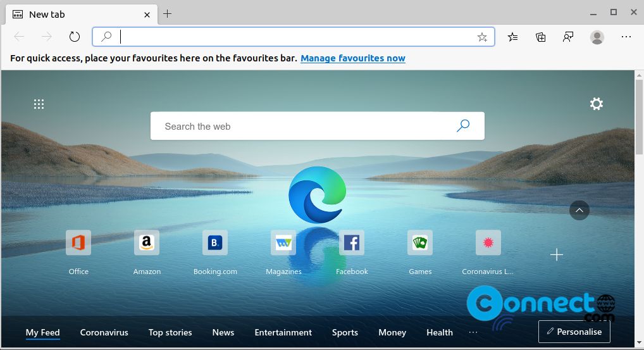Viewport: 644px width, 350px height.
Task: Focus the address bar field
Action: pyautogui.click(x=294, y=37)
